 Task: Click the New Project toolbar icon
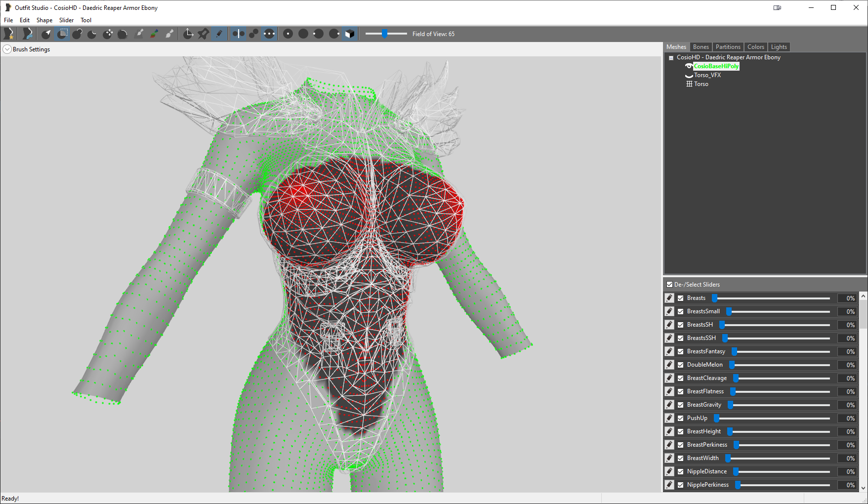click(x=8, y=34)
